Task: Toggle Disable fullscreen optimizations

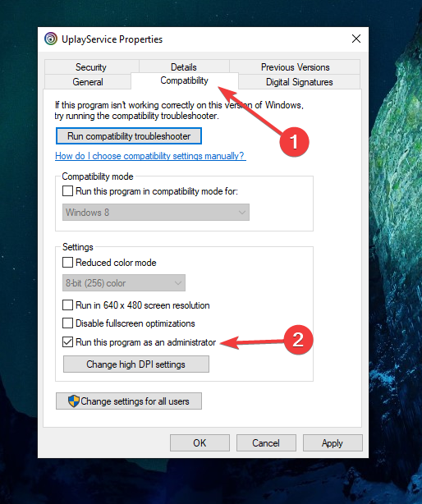Action: [67, 323]
